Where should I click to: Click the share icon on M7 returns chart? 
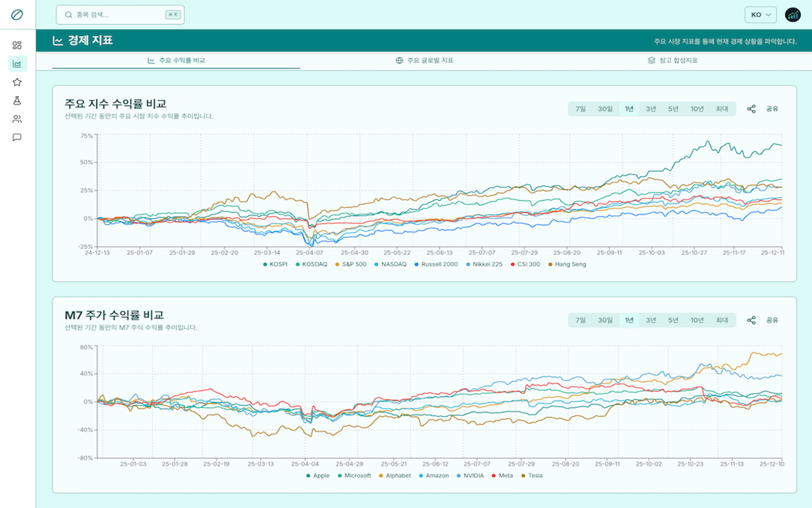[x=751, y=320]
